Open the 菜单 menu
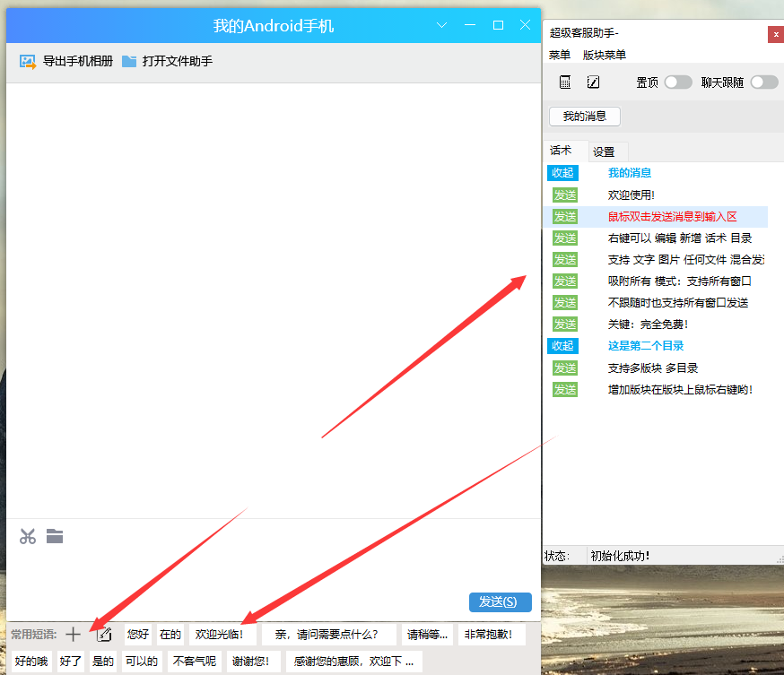 pyautogui.click(x=560, y=56)
